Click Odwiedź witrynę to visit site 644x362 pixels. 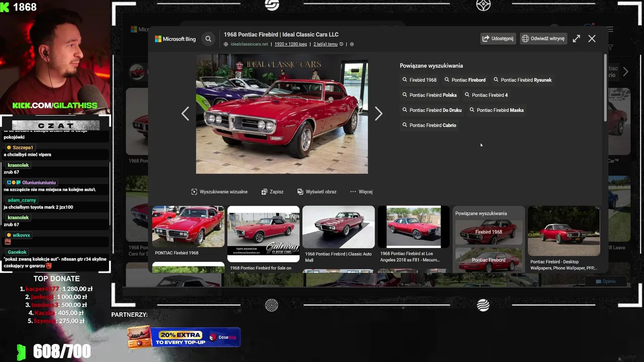pyautogui.click(x=543, y=38)
